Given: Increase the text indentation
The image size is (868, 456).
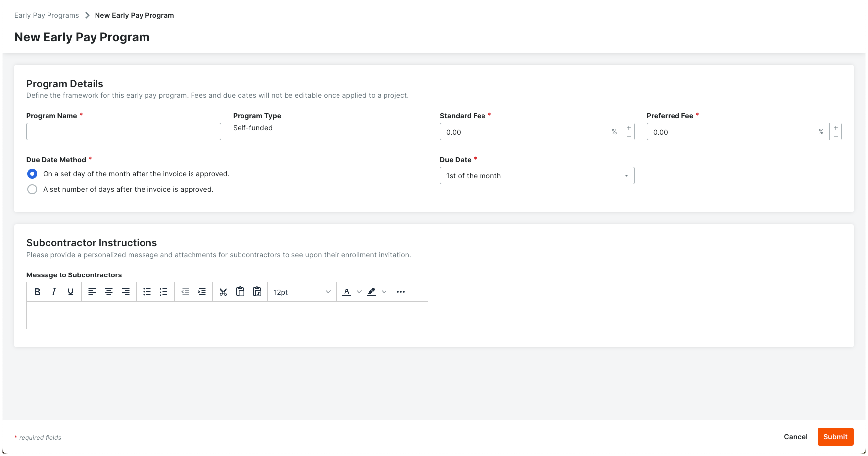Looking at the screenshot, I should click(202, 292).
